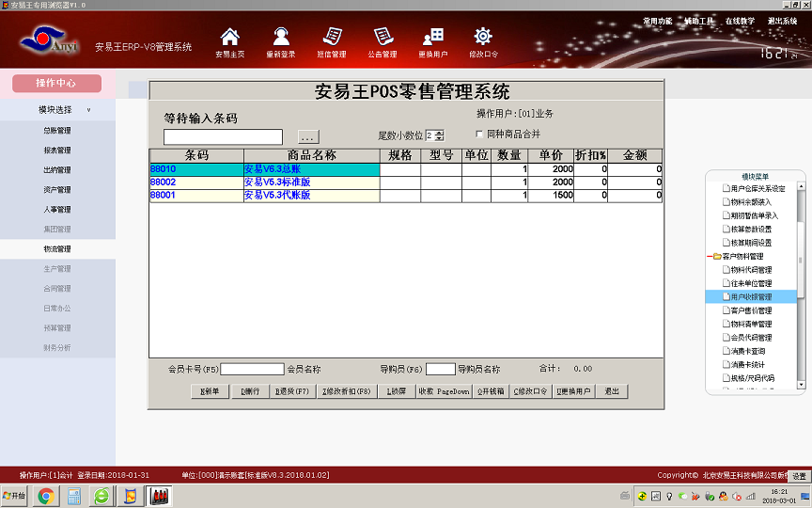Select 预算管理 module

57,327
